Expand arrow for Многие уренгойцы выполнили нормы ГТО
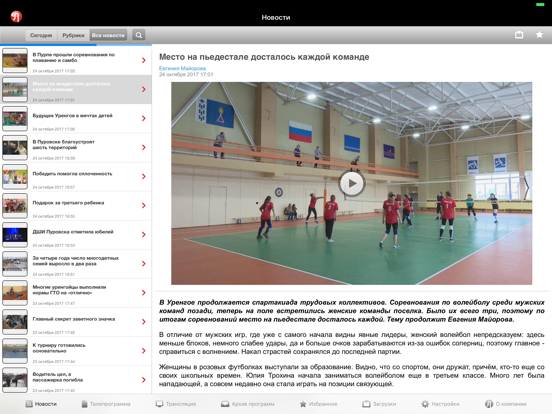552x414 pixels. pos(144,293)
